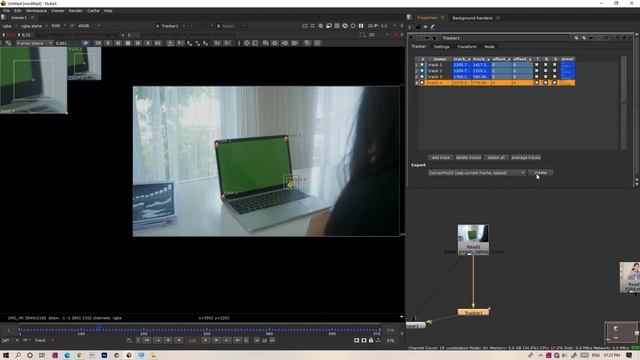Click the zoom preview thumbnail in viewer
The width and height of the screenshot is (640, 360).
33,80
